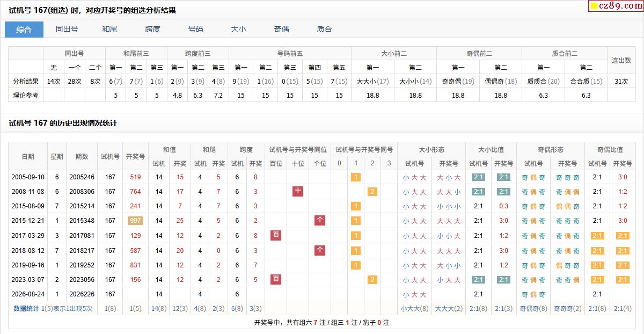Click the period number 2019252
644x334 pixels.
82,265
